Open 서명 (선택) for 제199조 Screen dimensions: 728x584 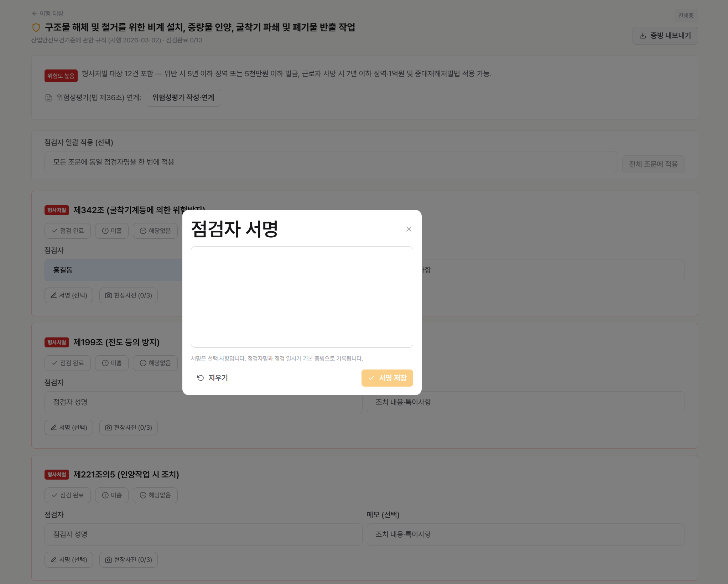point(69,428)
